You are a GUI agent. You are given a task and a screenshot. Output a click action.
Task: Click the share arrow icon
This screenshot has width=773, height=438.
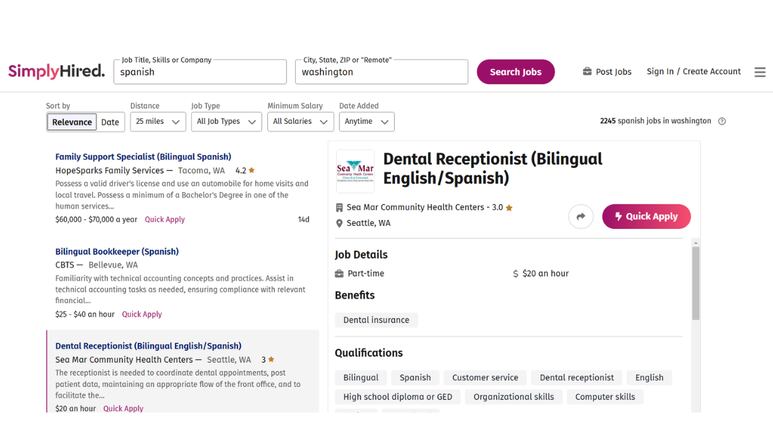[581, 217]
